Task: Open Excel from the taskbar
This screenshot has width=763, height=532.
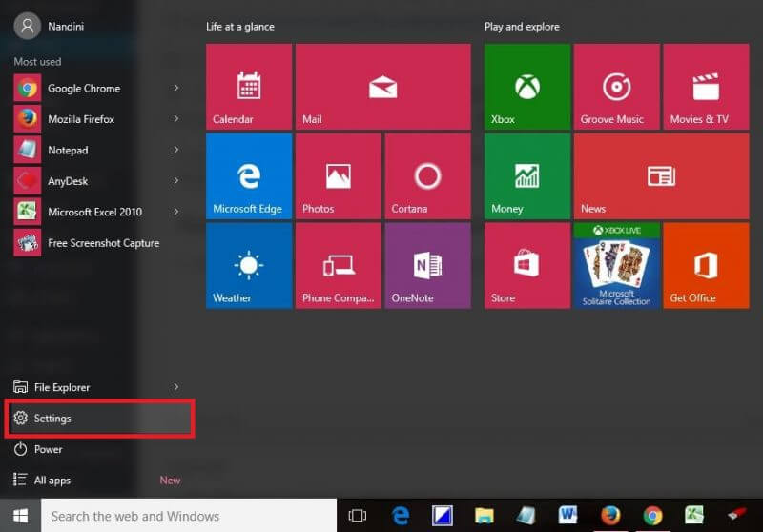Action: [694, 516]
